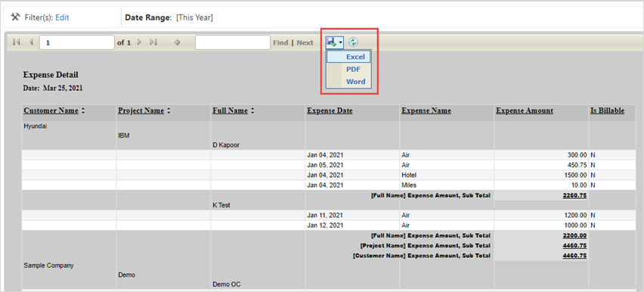Select the D Kapoor name cell
Viewport: 644px width, 292px height.
point(226,144)
